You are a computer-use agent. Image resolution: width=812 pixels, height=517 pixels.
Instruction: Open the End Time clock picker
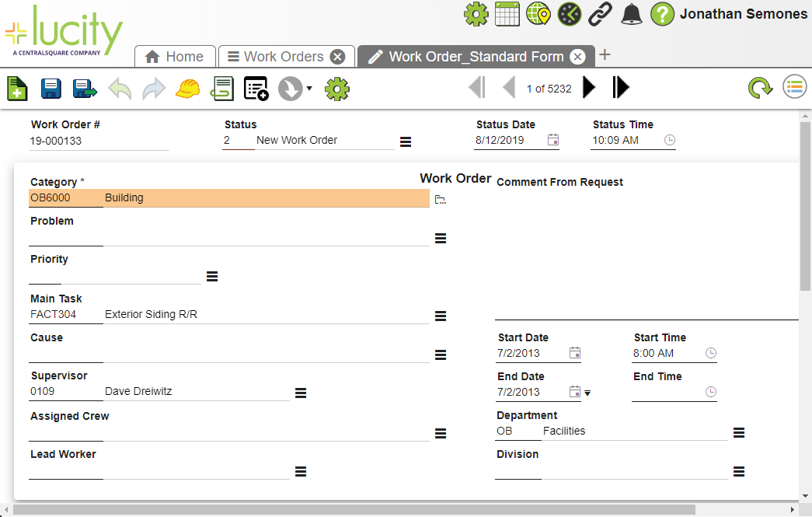(x=711, y=392)
